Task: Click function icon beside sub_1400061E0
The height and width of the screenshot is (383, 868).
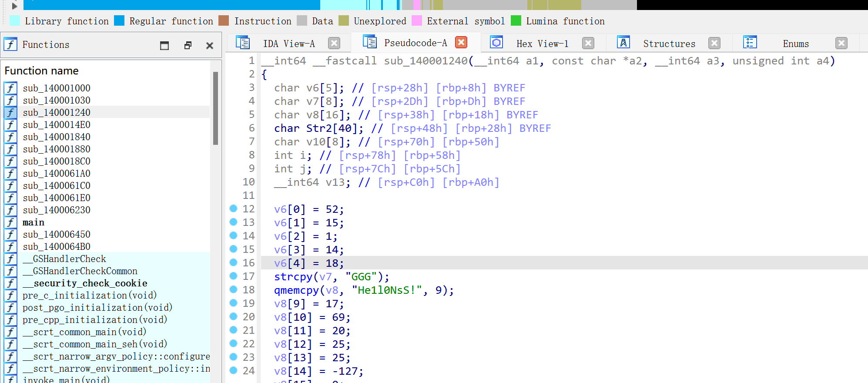Action: pyautogui.click(x=10, y=198)
